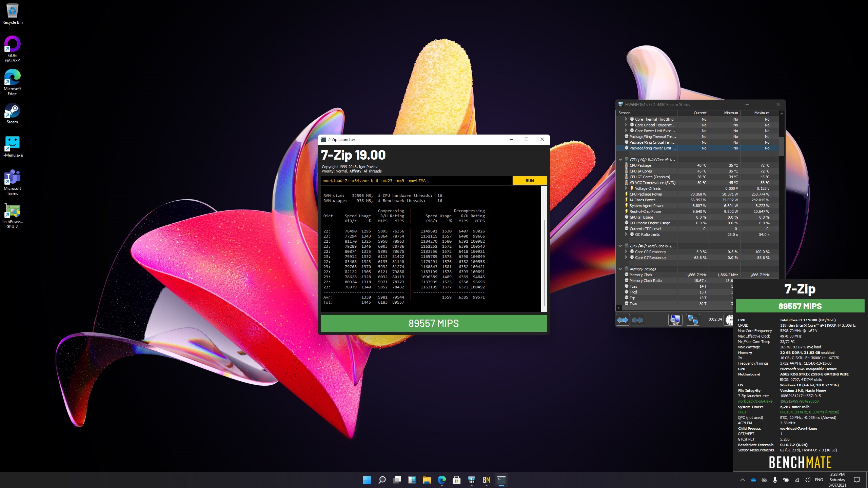Click the workload-7z-x64.exe command input field

pyautogui.click(x=416, y=181)
